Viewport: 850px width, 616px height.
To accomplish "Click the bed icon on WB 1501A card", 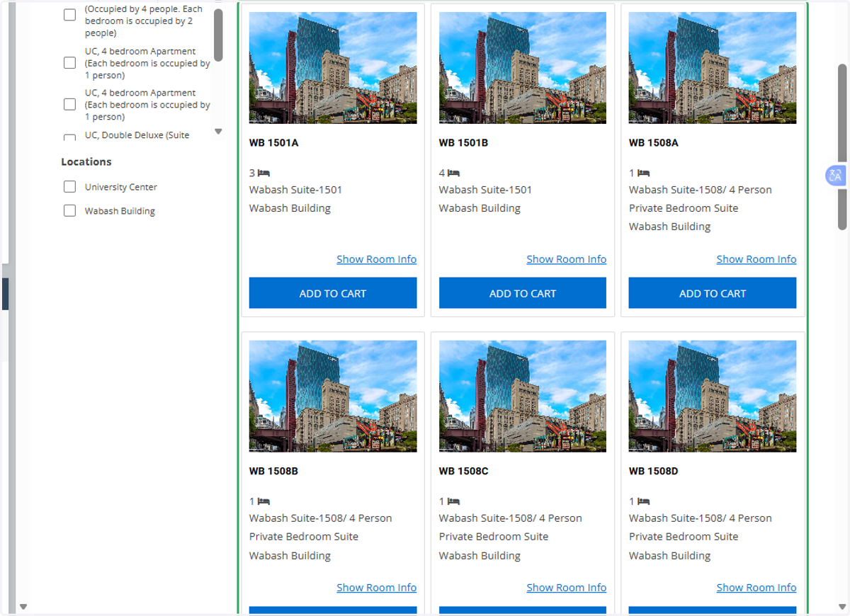I will (x=263, y=173).
